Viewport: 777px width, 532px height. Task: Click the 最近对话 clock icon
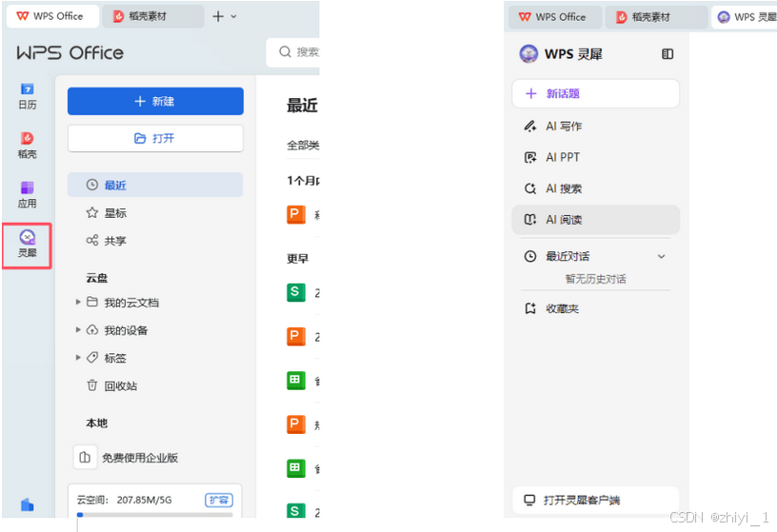tap(530, 256)
